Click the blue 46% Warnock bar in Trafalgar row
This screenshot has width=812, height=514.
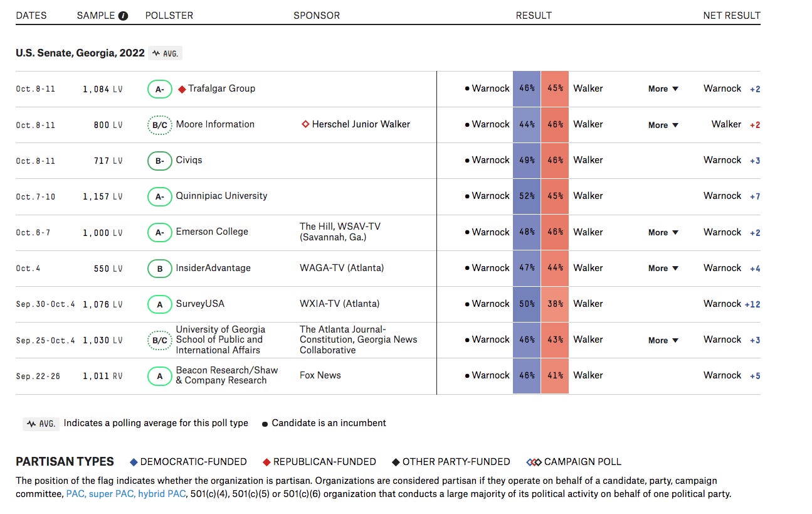(527, 88)
